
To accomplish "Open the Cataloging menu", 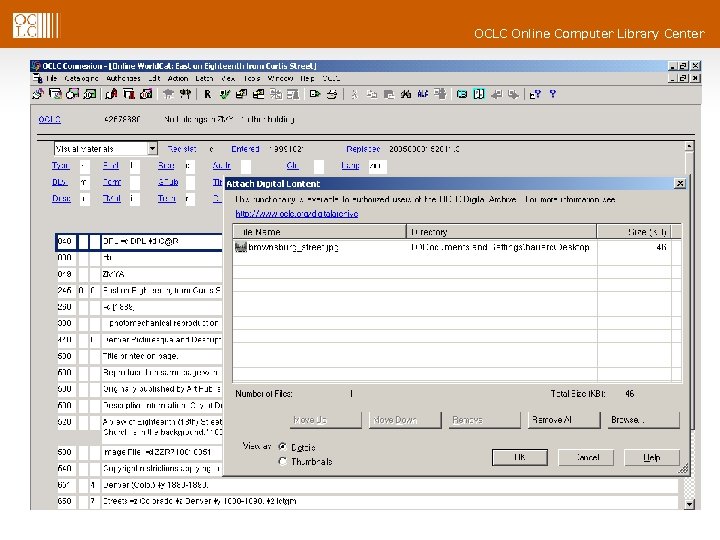I will [81, 79].
